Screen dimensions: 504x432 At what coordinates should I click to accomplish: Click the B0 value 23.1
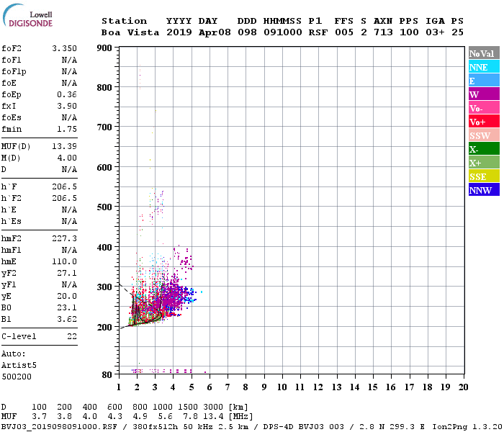point(67,308)
